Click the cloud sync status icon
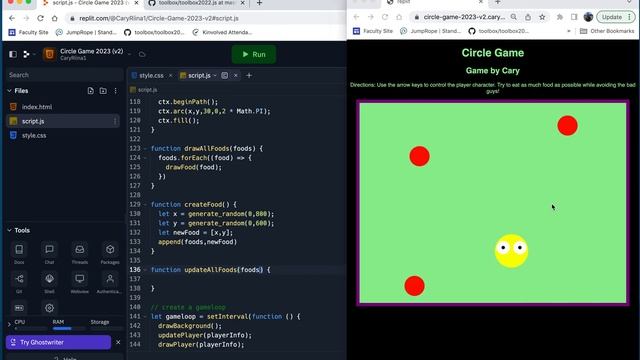Viewport: 640px width, 360px height. [142, 54]
